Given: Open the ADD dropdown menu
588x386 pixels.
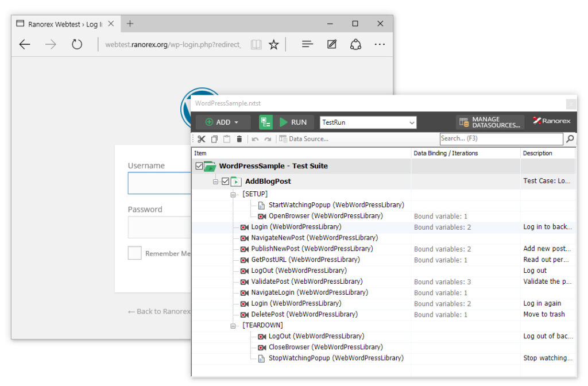Looking at the screenshot, I should point(223,122).
